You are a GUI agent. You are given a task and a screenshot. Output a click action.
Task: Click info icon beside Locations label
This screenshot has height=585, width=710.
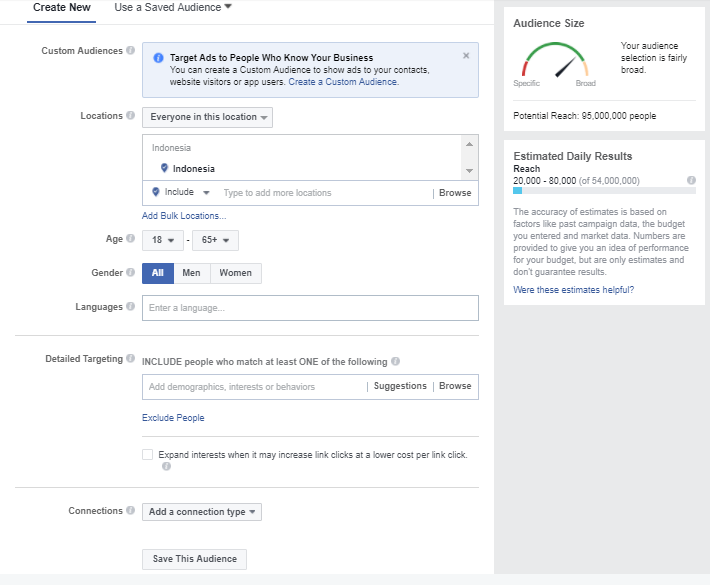(x=130, y=115)
